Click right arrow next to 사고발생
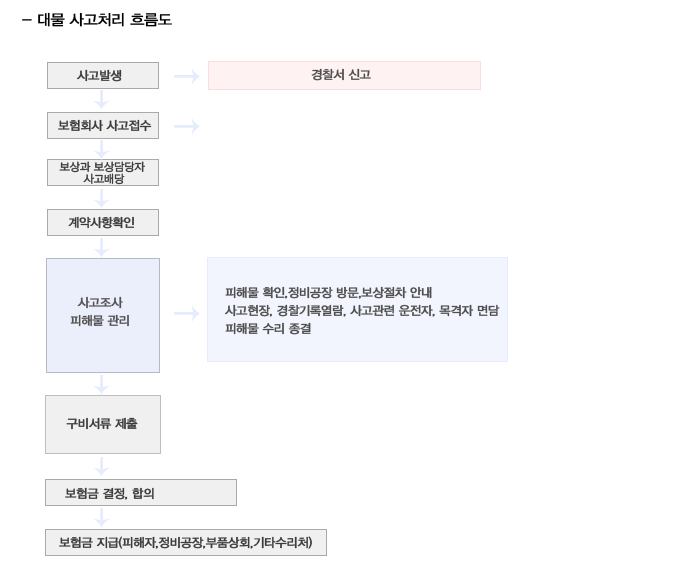 [x=186, y=77]
